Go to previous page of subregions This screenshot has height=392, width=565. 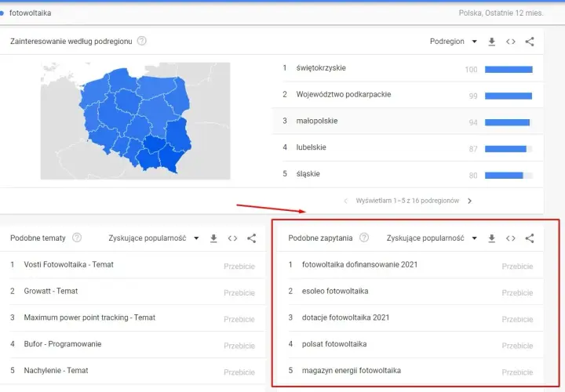pos(345,201)
